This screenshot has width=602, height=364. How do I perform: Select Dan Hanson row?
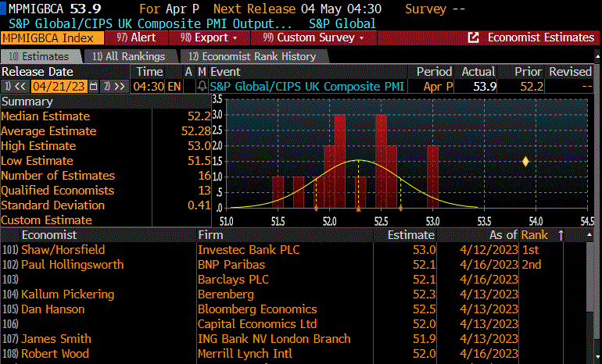pos(294,309)
